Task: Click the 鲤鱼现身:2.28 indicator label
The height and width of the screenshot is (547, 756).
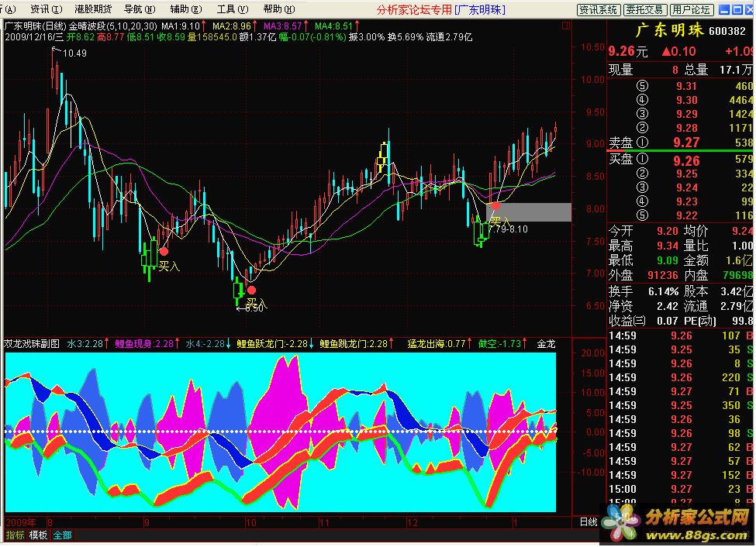Action: [147, 344]
